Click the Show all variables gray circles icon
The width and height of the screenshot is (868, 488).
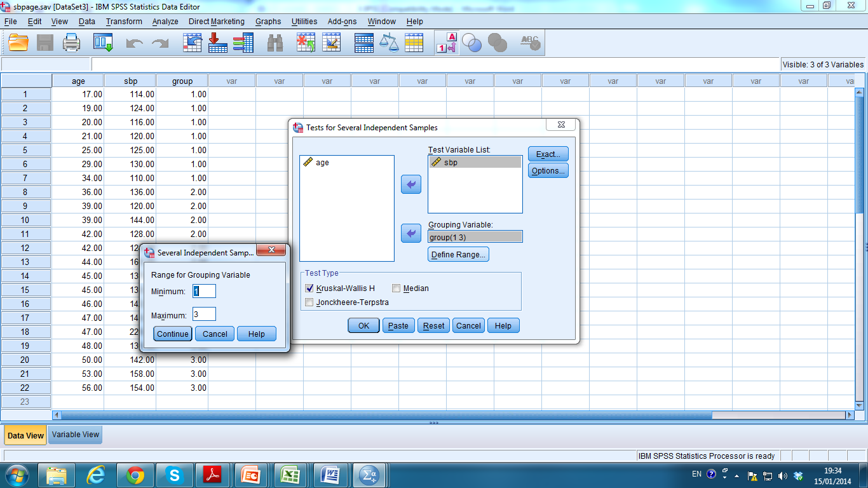click(x=498, y=43)
